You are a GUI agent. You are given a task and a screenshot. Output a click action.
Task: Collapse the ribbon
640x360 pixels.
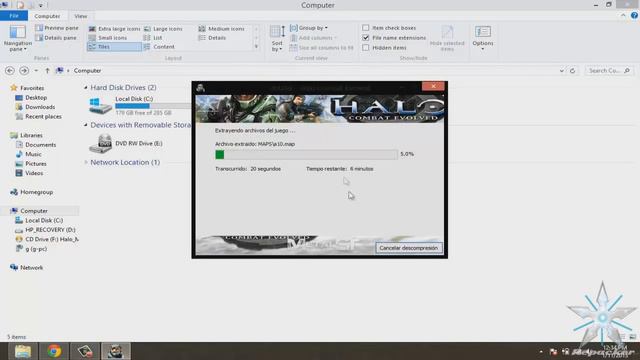click(623, 16)
